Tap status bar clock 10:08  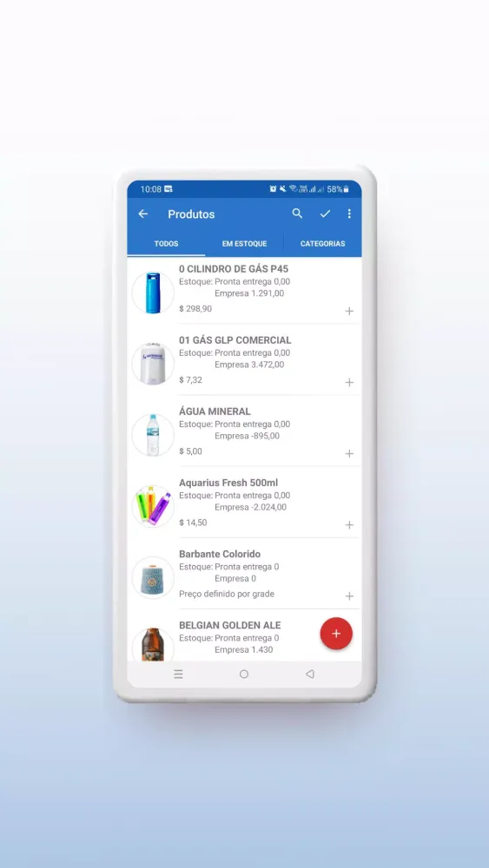click(x=150, y=189)
